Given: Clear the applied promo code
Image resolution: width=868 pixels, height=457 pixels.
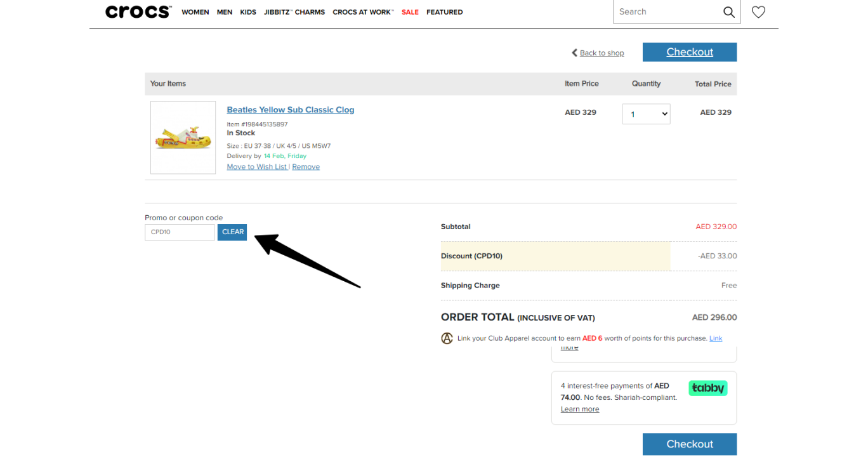Looking at the screenshot, I should pos(232,232).
